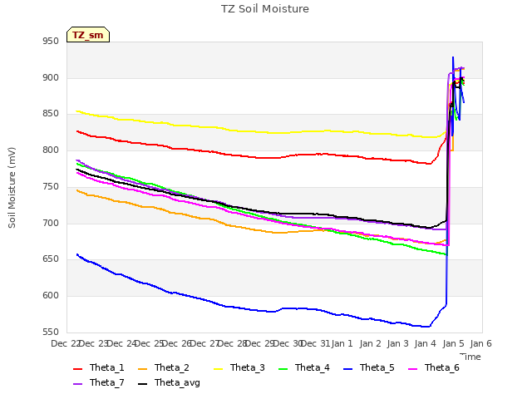Click the Dec 31 x-axis date label
The width and height of the screenshot is (532, 399).
316,343
